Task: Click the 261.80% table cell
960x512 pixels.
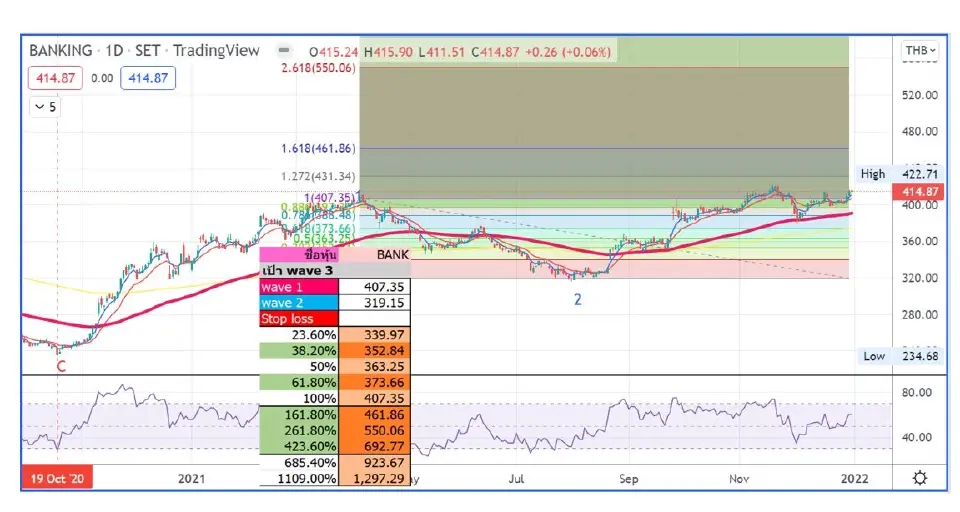Action: (299, 431)
